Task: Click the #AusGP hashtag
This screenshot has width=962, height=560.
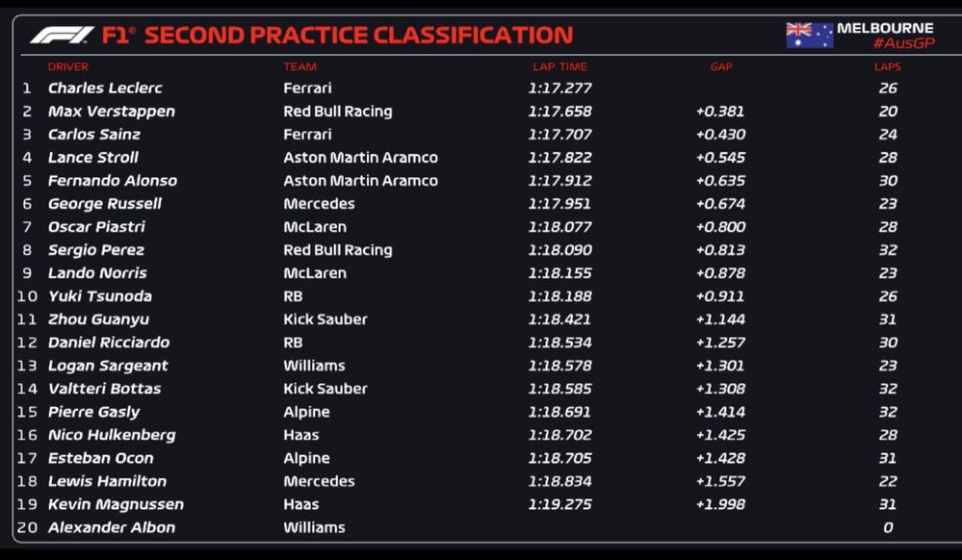Action: click(x=903, y=44)
